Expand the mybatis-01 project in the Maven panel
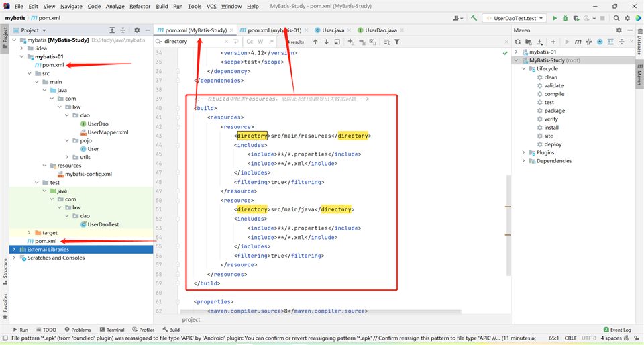The height and width of the screenshot is (345, 644). [x=517, y=52]
